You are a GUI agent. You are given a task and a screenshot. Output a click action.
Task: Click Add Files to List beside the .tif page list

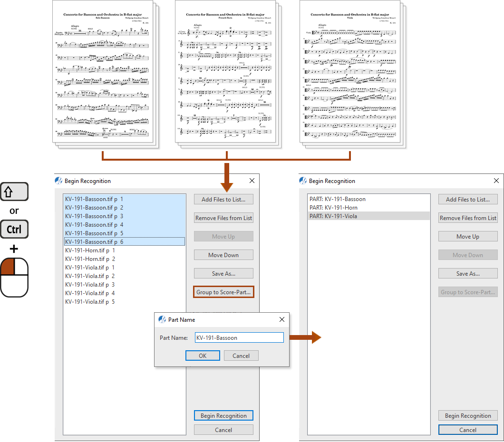pos(223,200)
